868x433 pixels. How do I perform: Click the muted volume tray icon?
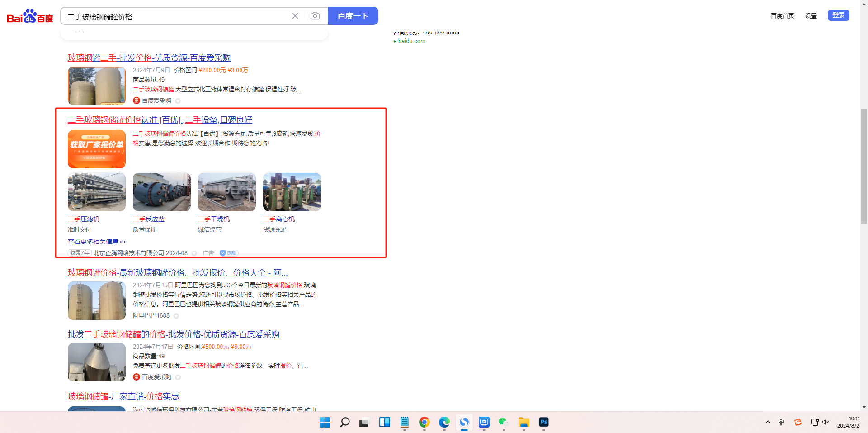[x=826, y=422]
